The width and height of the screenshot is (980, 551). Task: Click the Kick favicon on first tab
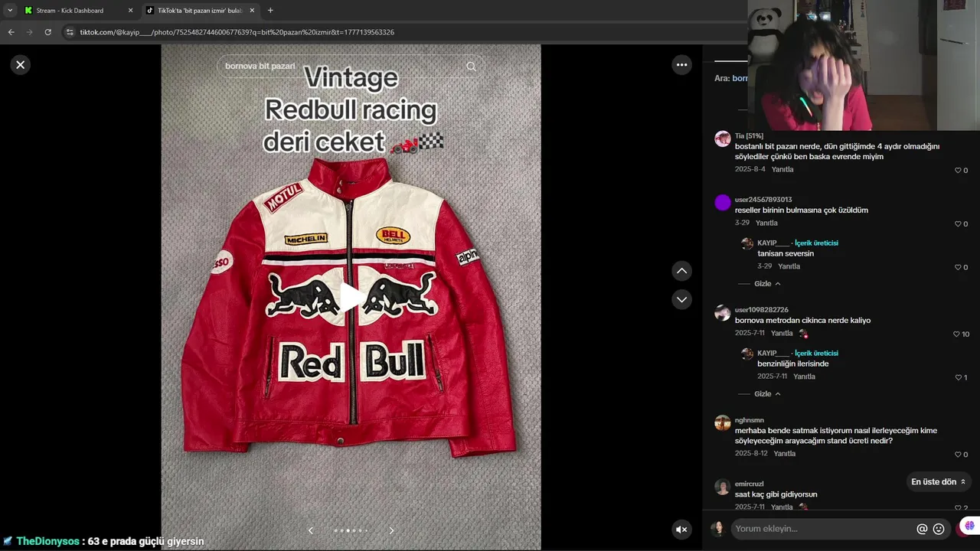pos(28,11)
